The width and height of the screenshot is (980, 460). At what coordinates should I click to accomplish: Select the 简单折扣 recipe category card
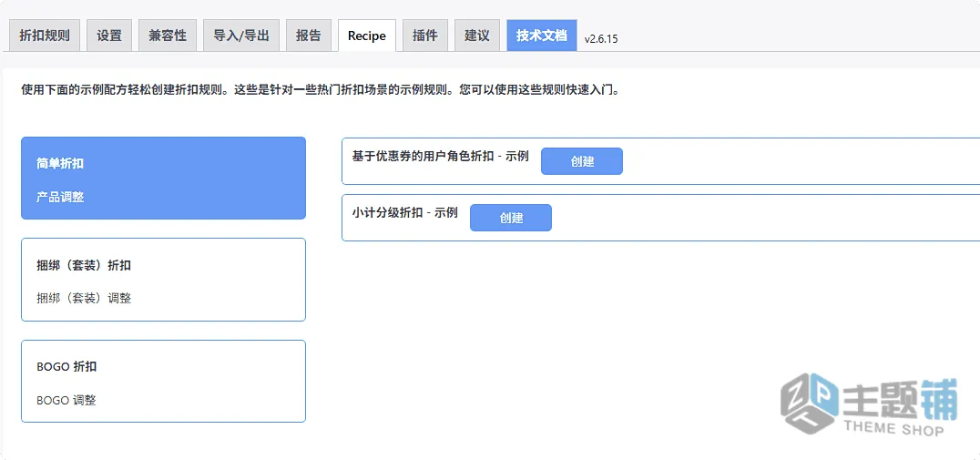point(163,179)
